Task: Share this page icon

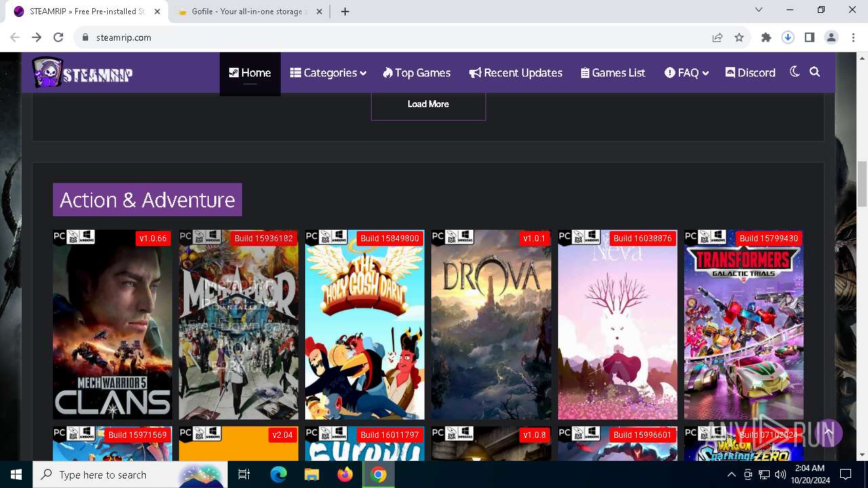Action: coord(717,37)
